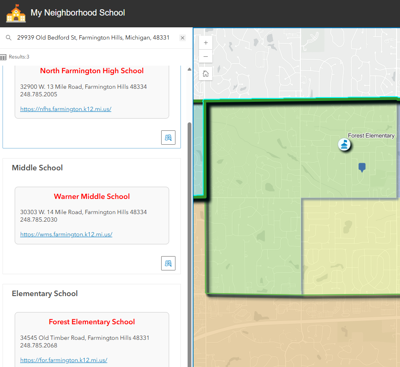Screen dimensions: 400x367
Task: Click the Results:3 count label
Action: [19, 57]
